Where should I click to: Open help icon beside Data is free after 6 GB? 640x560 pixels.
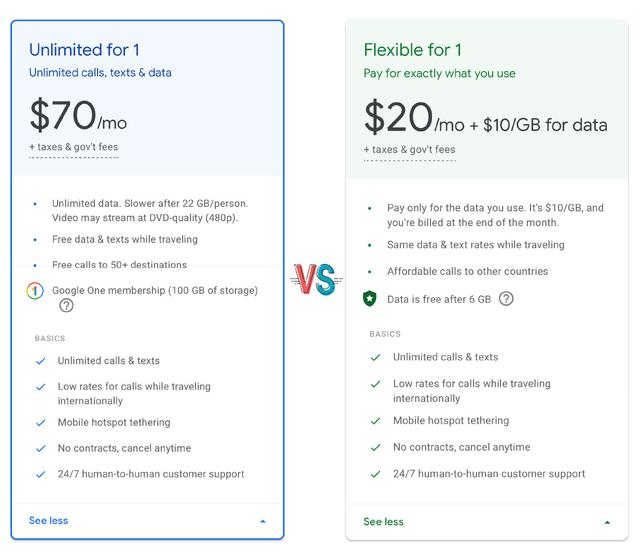[x=506, y=299]
